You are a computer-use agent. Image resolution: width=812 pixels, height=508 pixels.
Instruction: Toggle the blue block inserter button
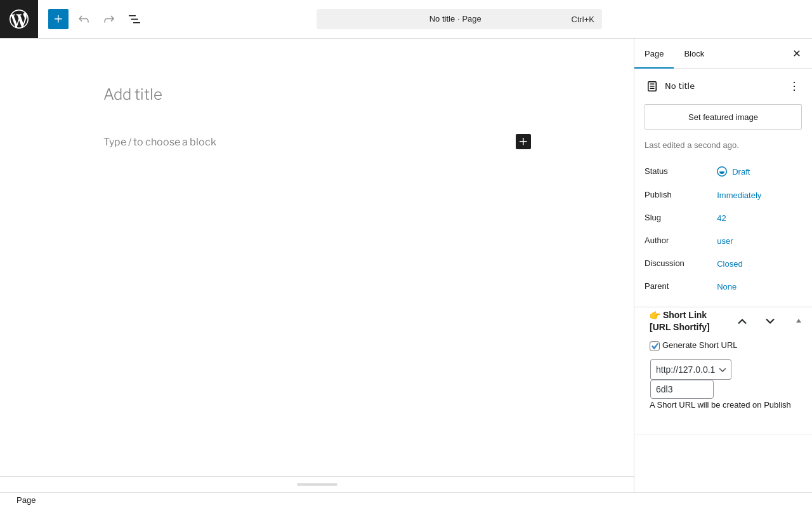click(x=58, y=19)
